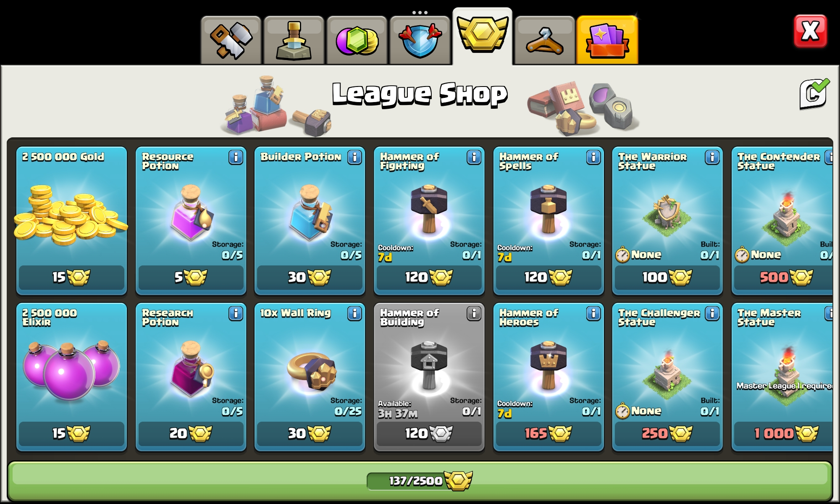Open the builder tools shop tab
The height and width of the screenshot is (504, 840).
[231, 41]
